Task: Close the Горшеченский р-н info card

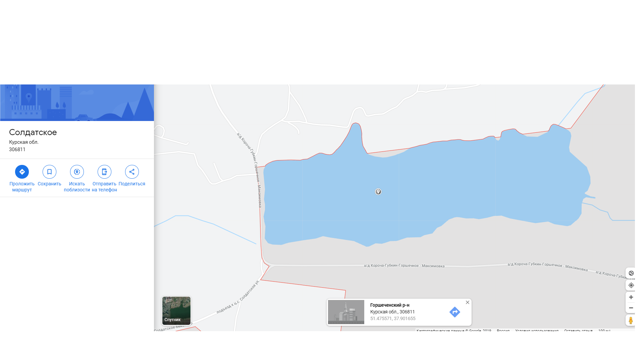Action: (467, 302)
